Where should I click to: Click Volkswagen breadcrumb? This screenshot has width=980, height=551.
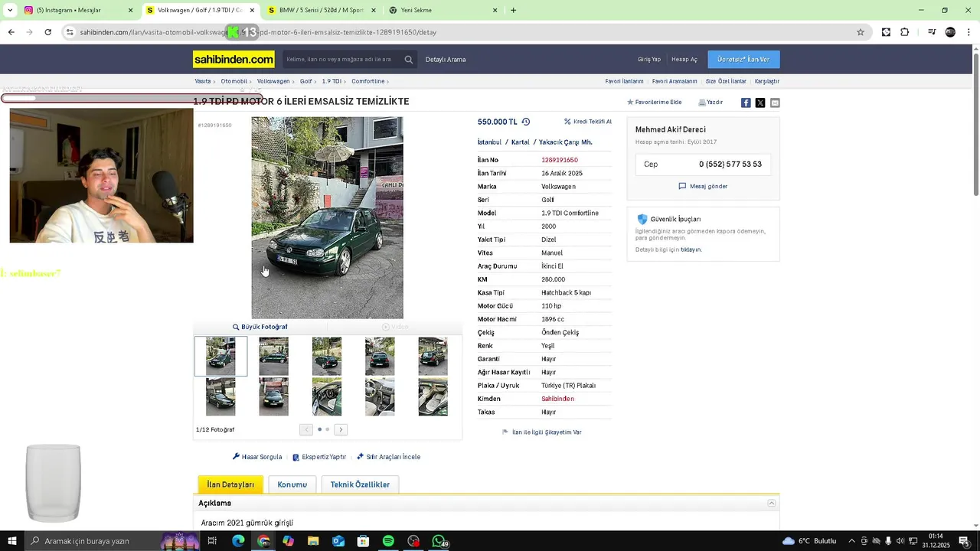(x=273, y=81)
